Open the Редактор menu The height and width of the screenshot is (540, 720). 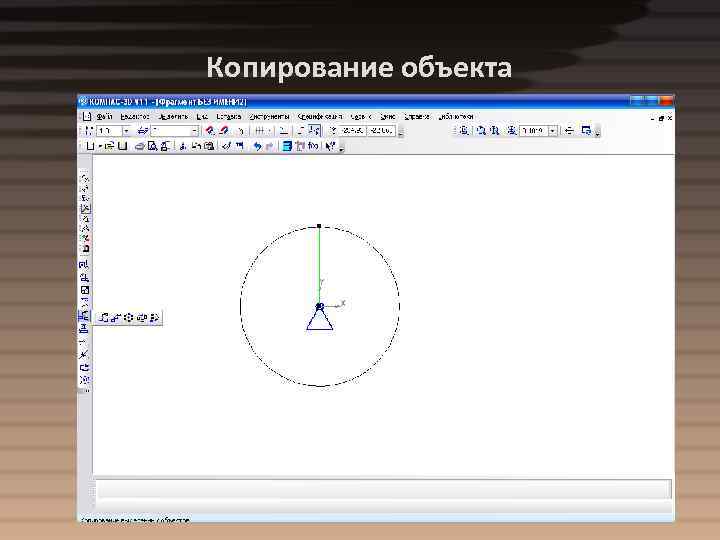(x=135, y=117)
